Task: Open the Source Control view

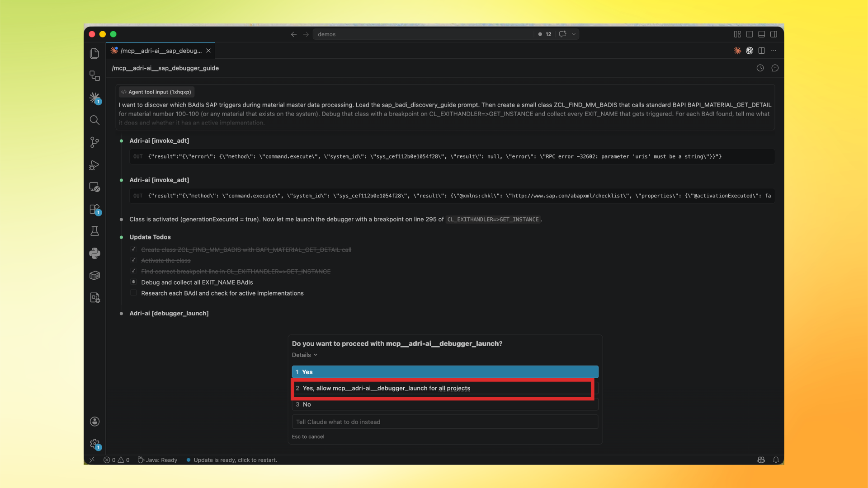Action: [x=94, y=142]
